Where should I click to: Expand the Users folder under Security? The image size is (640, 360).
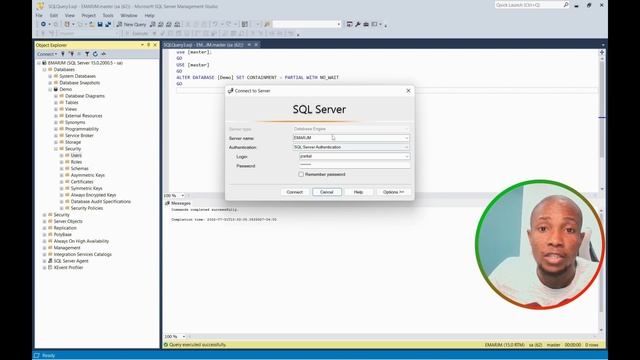pos(62,156)
